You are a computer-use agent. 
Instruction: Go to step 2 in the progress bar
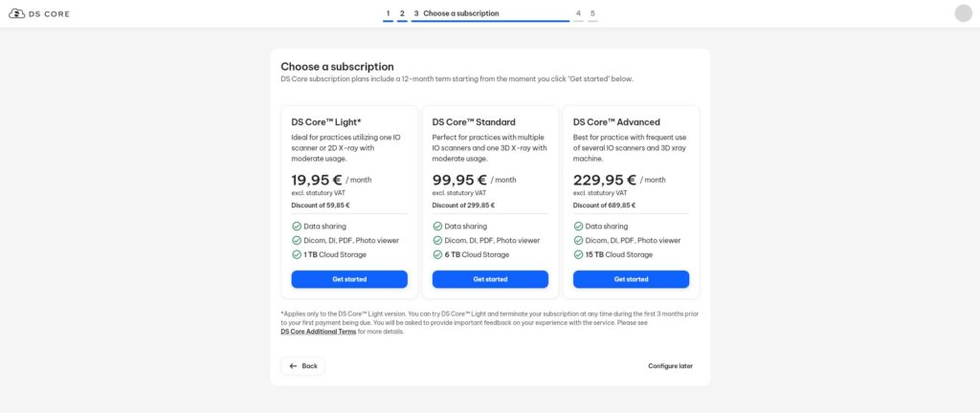(402, 14)
